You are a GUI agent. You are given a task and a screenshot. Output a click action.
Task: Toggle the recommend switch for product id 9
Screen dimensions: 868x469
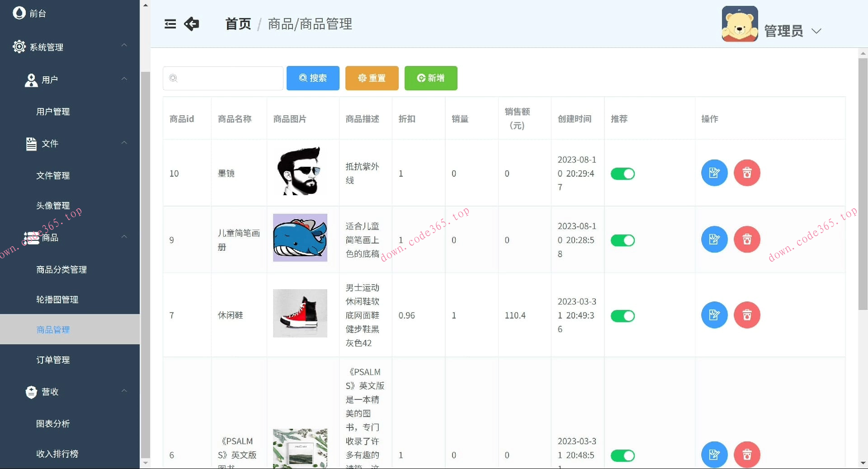pos(623,240)
